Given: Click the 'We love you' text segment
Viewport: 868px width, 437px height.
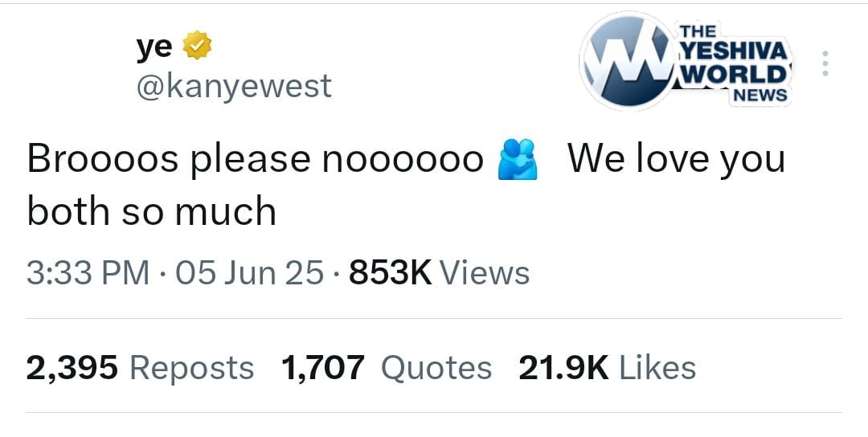Looking at the screenshot, I should (x=676, y=161).
